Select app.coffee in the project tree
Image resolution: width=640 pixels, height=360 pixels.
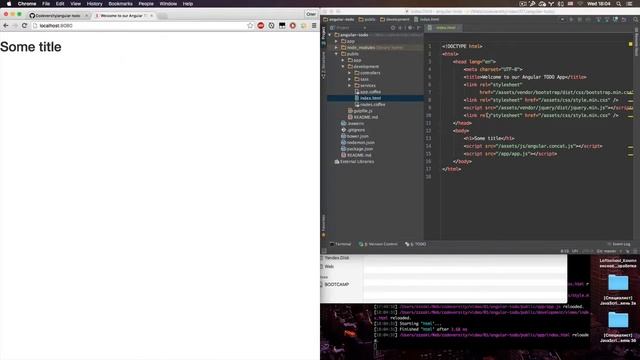point(367,92)
